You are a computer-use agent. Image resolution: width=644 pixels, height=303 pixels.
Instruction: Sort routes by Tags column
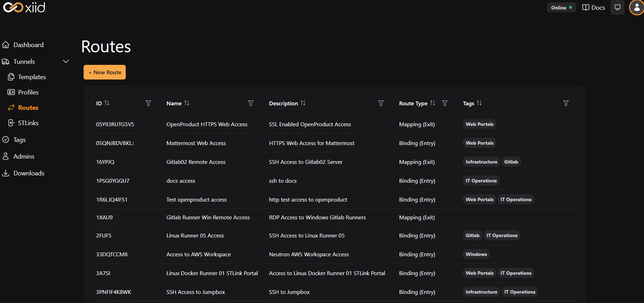point(479,103)
